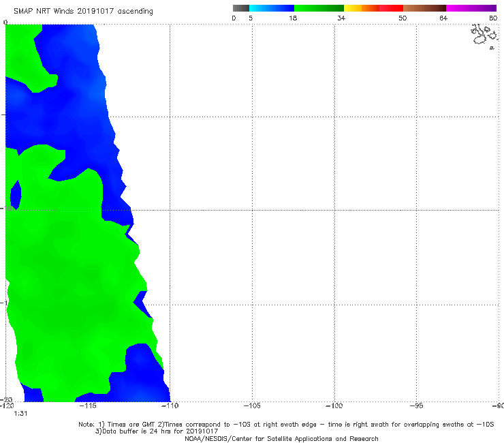This screenshot has height=443, width=504.
Task: Pick the brown segment of the color bar
Action: 424,8
